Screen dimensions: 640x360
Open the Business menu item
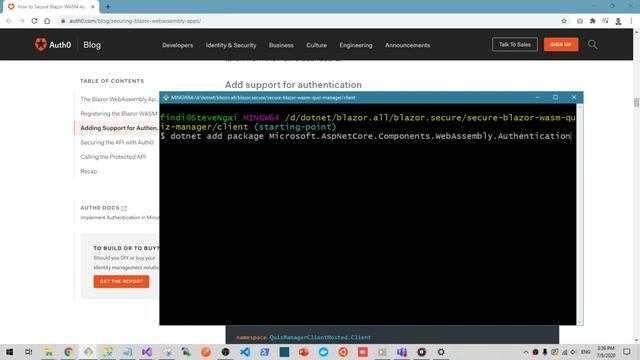281,45
